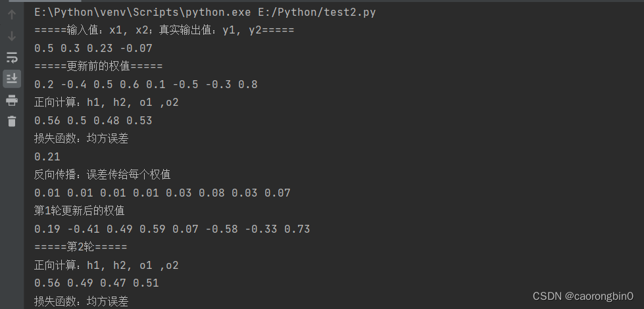Click the Down the Stack Trace arrow
Viewport: 644px width, 309px height.
[x=11, y=36]
